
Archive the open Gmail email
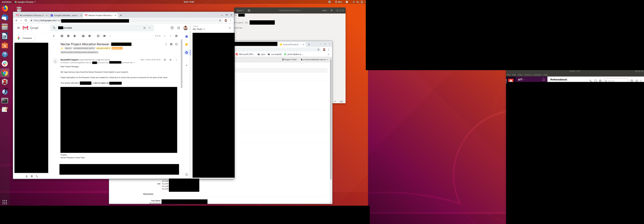[x=62, y=36]
